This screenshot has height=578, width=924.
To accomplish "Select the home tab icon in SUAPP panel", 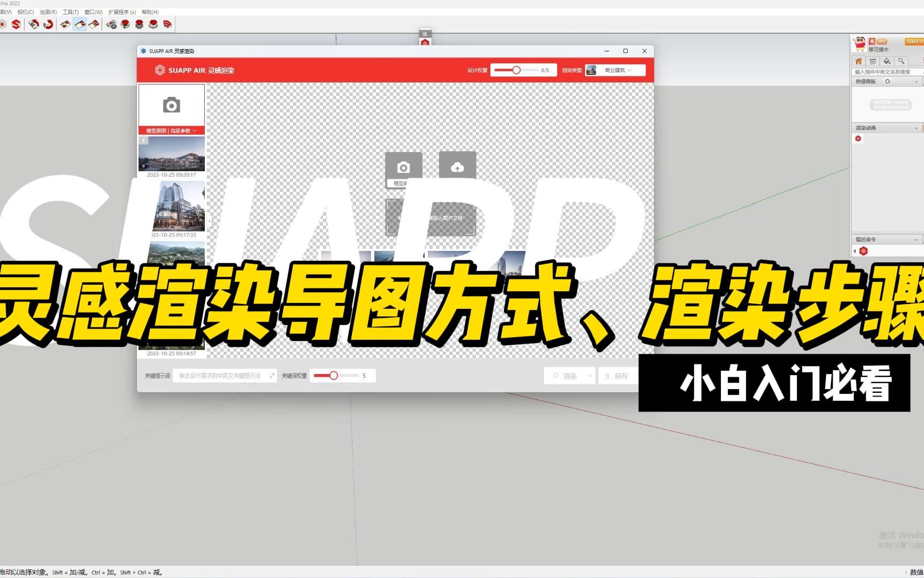I will click(859, 62).
